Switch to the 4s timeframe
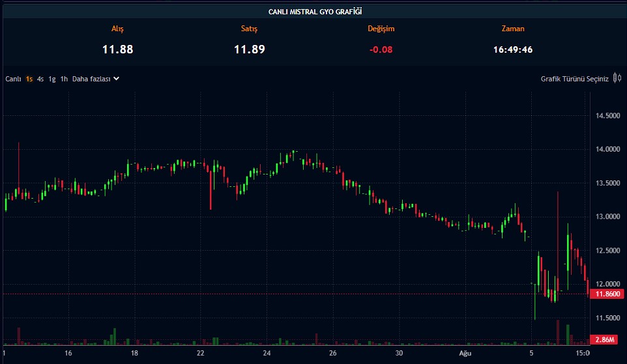627x364 pixels. (x=40, y=79)
